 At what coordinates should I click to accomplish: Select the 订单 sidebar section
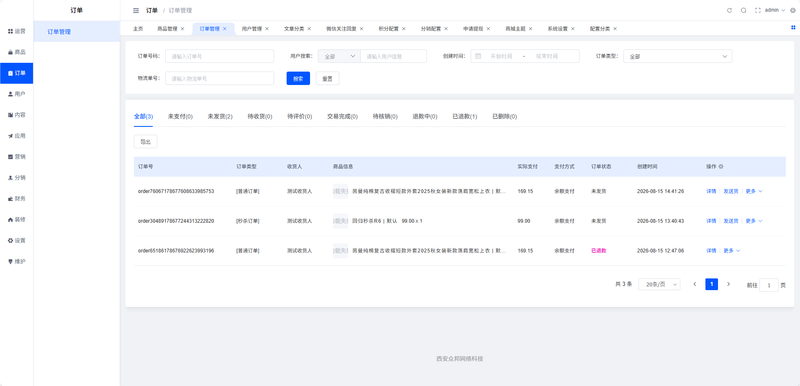pyautogui.click(x=16, y=73)
